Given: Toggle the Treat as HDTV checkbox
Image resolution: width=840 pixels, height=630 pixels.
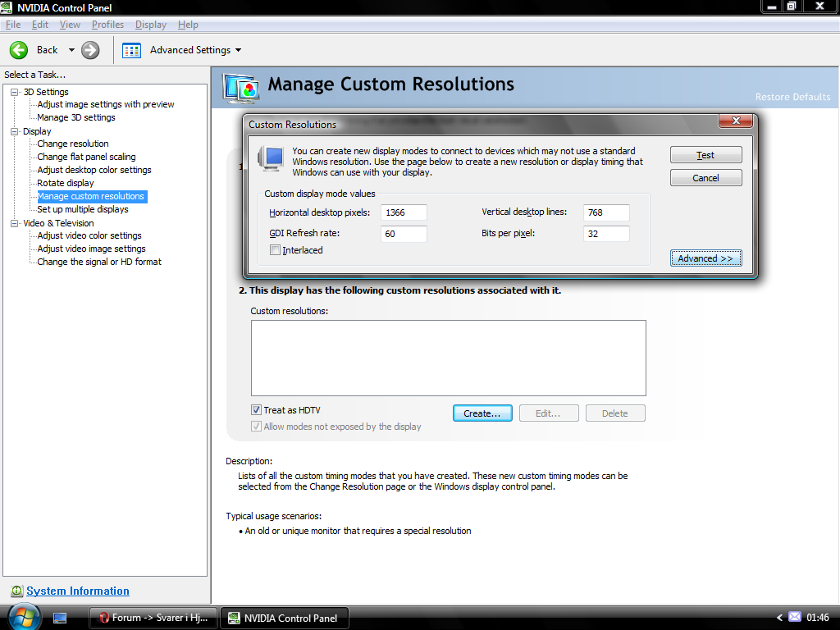Looking at the screenshot, I should click(x=256, y=410).
